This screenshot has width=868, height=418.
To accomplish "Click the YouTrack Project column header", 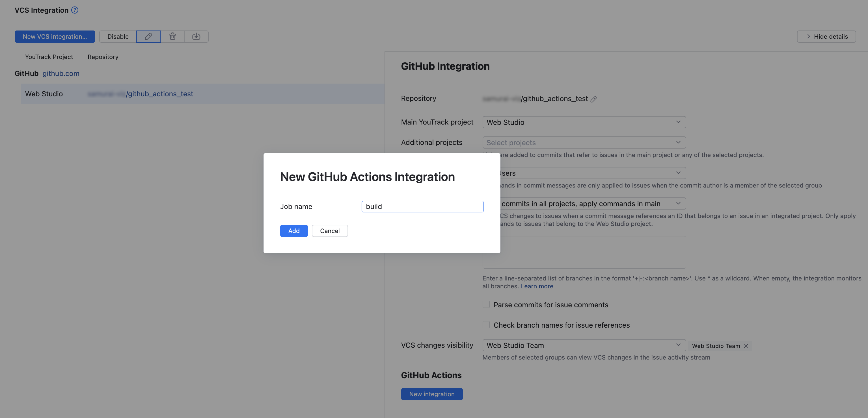I will point(49,57).
